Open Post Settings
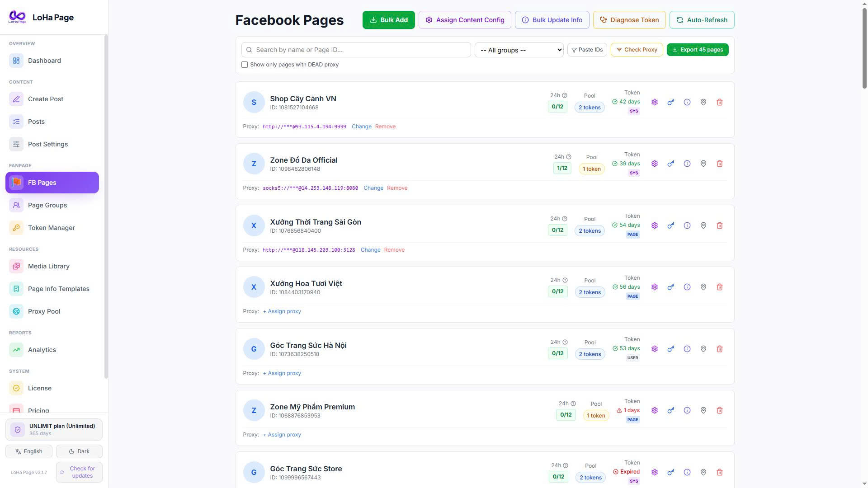The width and height of the screenshot is (868, 488). click(x=52, y=144)
